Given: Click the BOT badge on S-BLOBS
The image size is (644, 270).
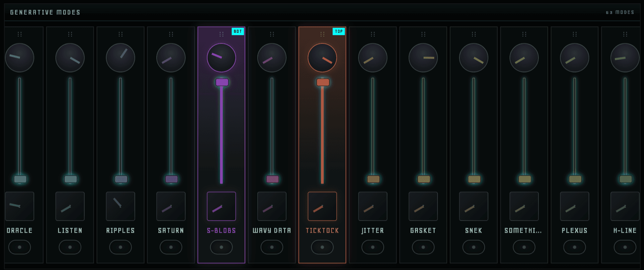Looking at the screenshot, I should click(238, 32).
